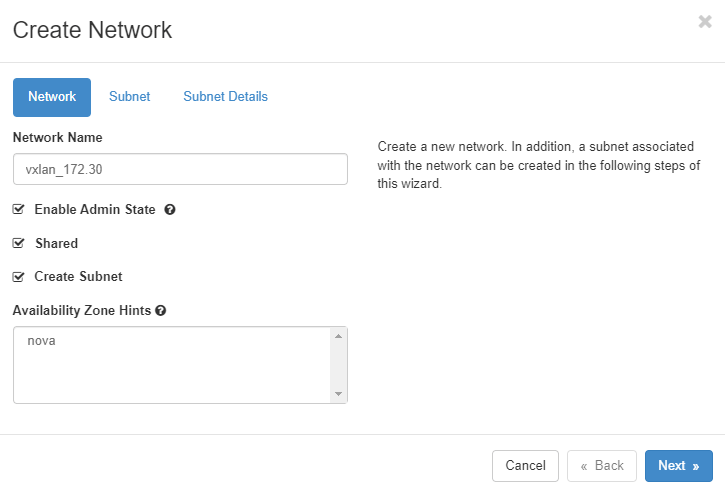Close the Create Network dialog
This screenshot has width=725, height=493.
(x=704, y=22)
